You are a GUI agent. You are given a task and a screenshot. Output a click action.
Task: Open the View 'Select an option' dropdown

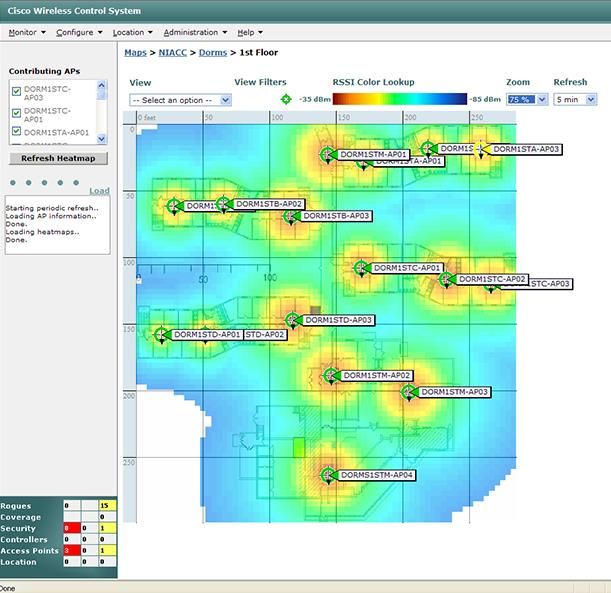pyautogui.click(x=180, y=100)
